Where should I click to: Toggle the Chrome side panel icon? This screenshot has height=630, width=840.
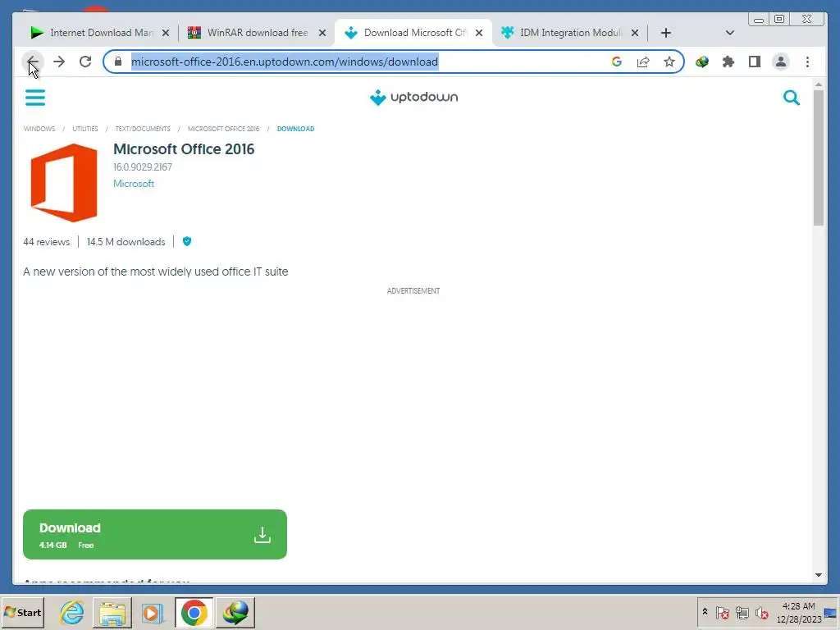(755, 62)
